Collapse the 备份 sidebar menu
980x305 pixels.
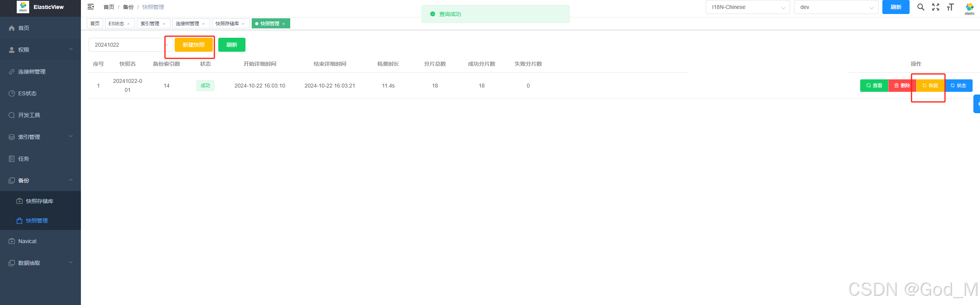click(40, 181)
